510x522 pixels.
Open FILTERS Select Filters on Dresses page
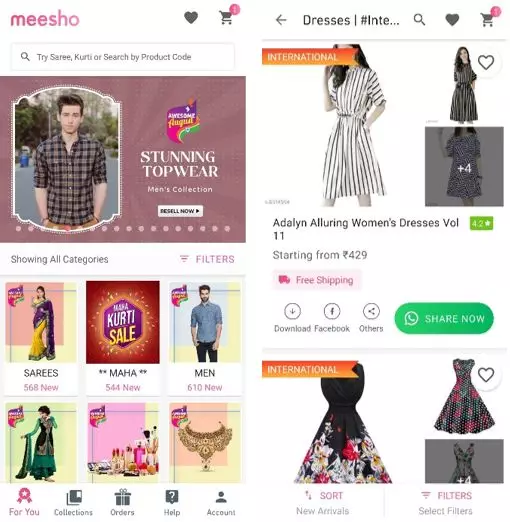[x=446, y=503]
